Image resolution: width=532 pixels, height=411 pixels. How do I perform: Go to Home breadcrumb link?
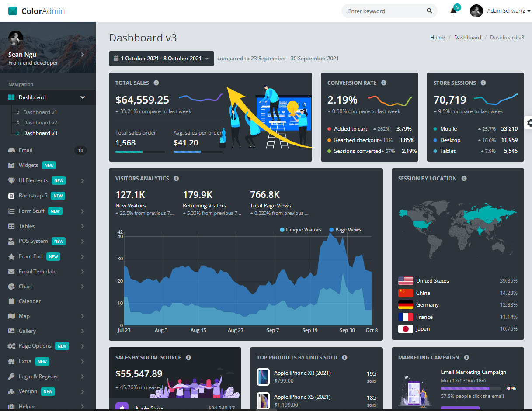coord(438,38)
